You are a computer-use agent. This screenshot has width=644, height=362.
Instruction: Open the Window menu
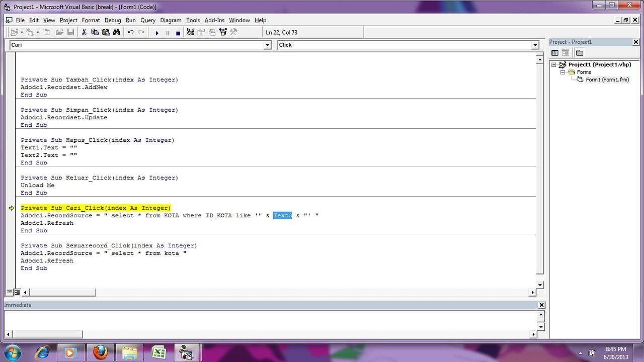point(239,20)
